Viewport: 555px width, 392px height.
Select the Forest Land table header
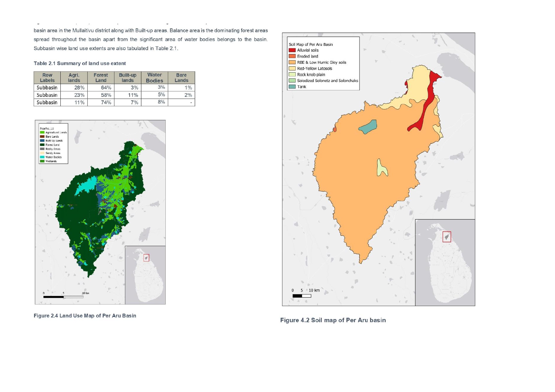tap(101, 78)
